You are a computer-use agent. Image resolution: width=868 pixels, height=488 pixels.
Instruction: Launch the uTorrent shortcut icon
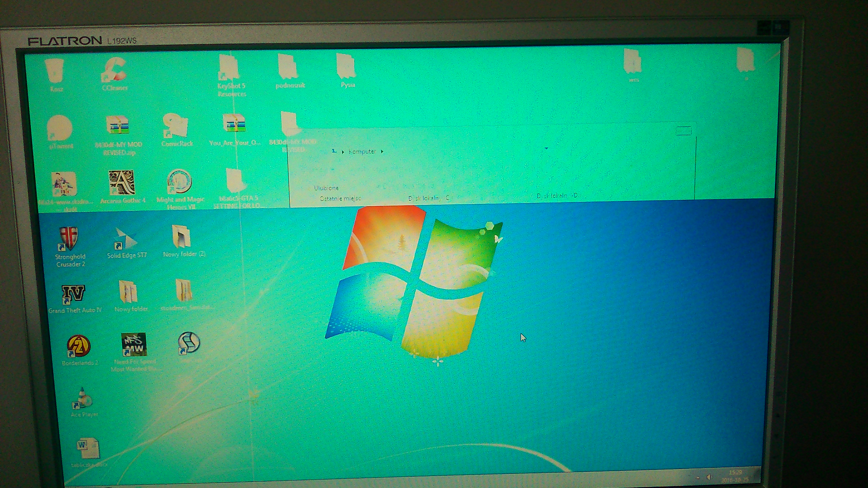coord(60,128)
